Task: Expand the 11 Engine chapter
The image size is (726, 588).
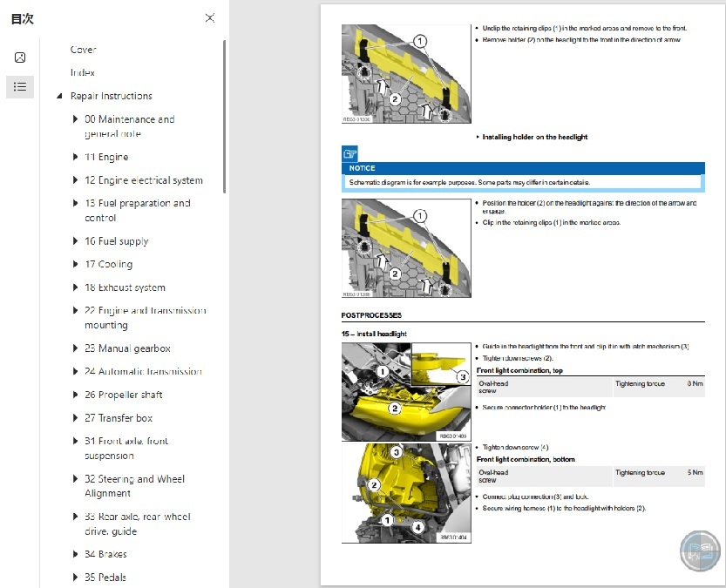Action: [74, 157]
